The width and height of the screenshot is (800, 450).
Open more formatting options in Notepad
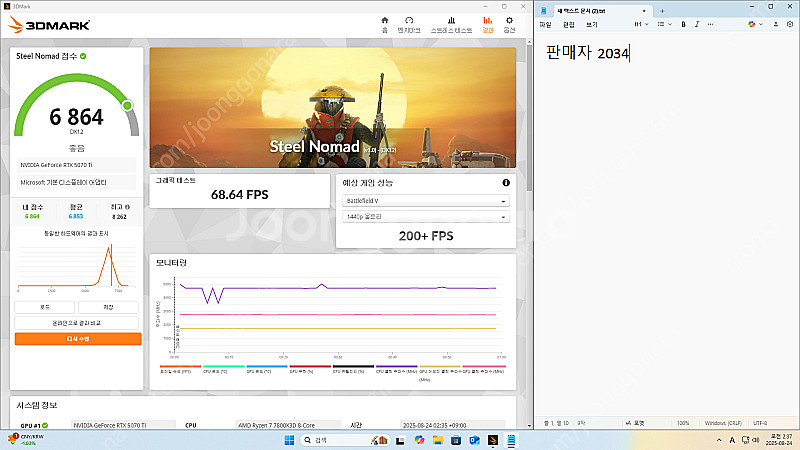(x=710, y=24)
